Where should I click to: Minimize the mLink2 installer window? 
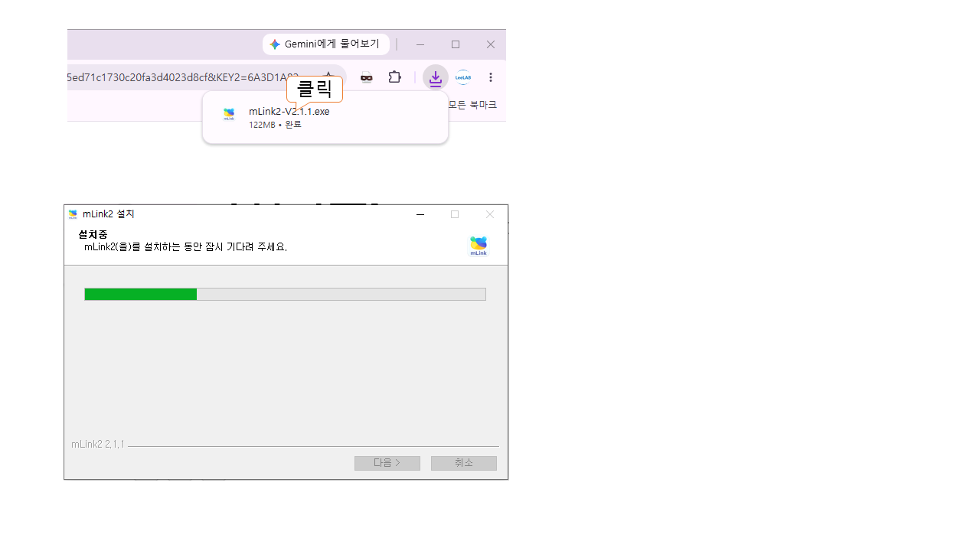(420, 214)
